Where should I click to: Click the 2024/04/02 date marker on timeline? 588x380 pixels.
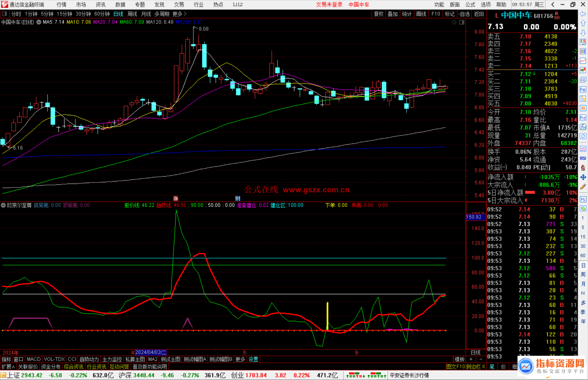click(x=151, y=352)
